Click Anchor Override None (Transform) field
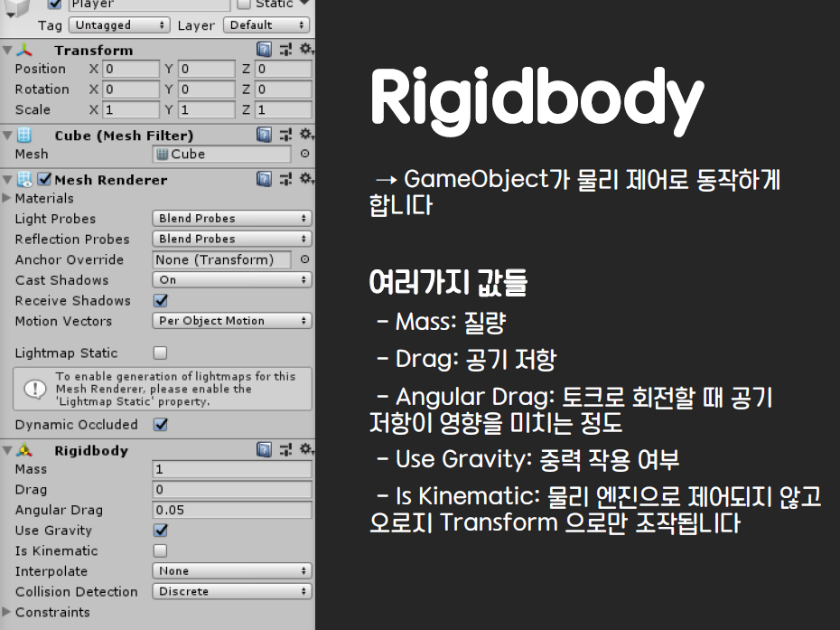840x630 pixels. [x=222, y=259]
